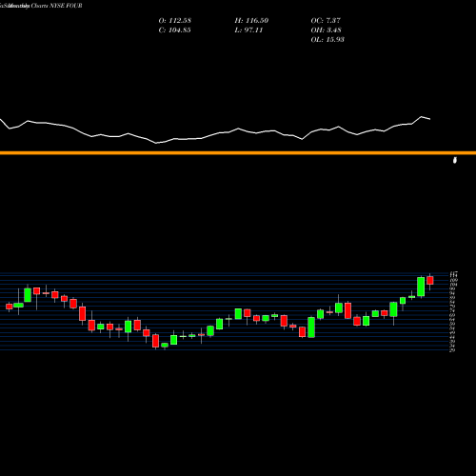476x476 pixels.
Task: Click the OH: 3.48 reading
Action: pyautogui.click(x=326, y=30)
